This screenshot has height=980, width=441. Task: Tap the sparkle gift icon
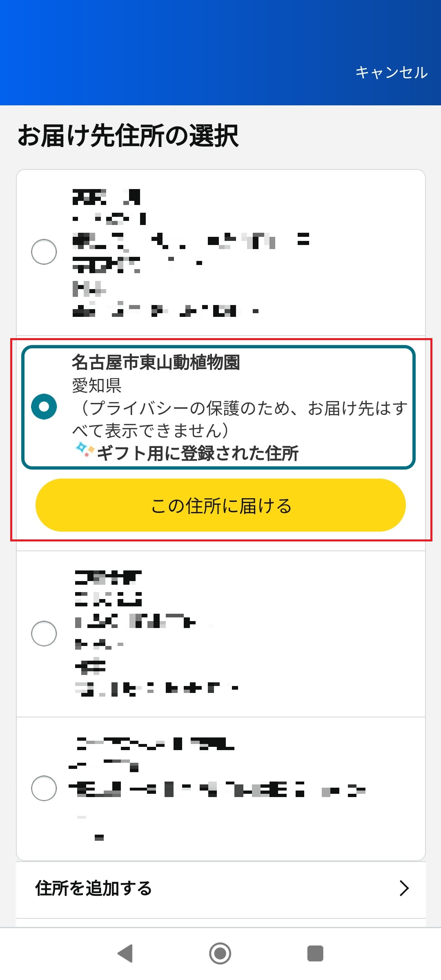(85, 450)
